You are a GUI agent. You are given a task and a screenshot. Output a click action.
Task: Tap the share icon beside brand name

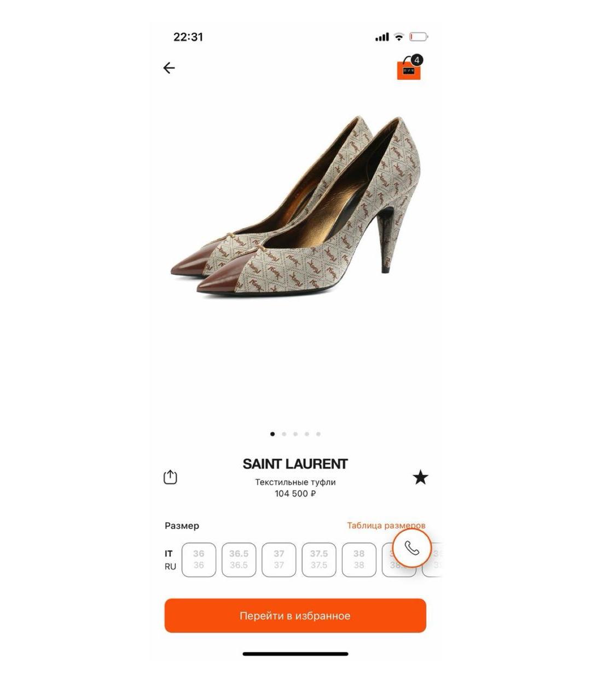tap(170, 477)
